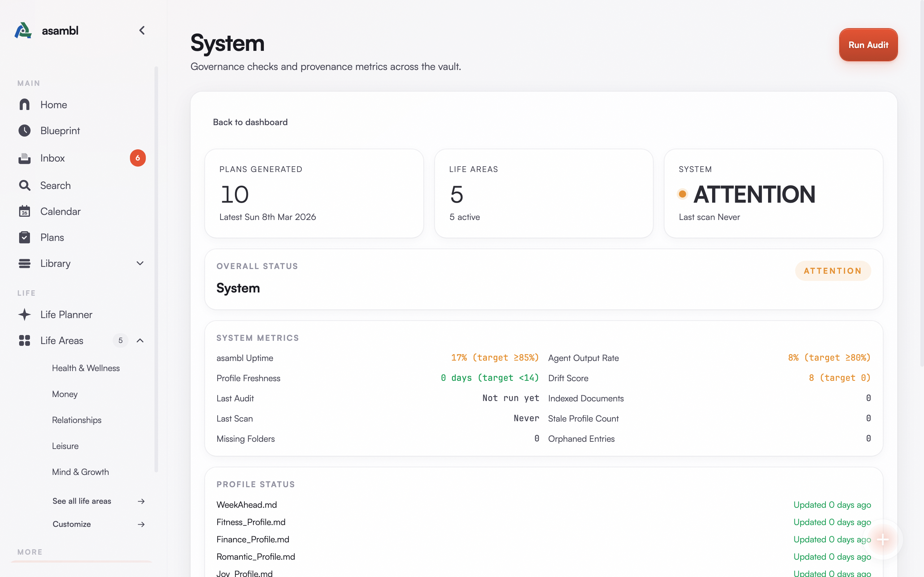This screenshot has width=924, height=577.
Task: Click the Life Planner sparkle icon
Action: 25,314
